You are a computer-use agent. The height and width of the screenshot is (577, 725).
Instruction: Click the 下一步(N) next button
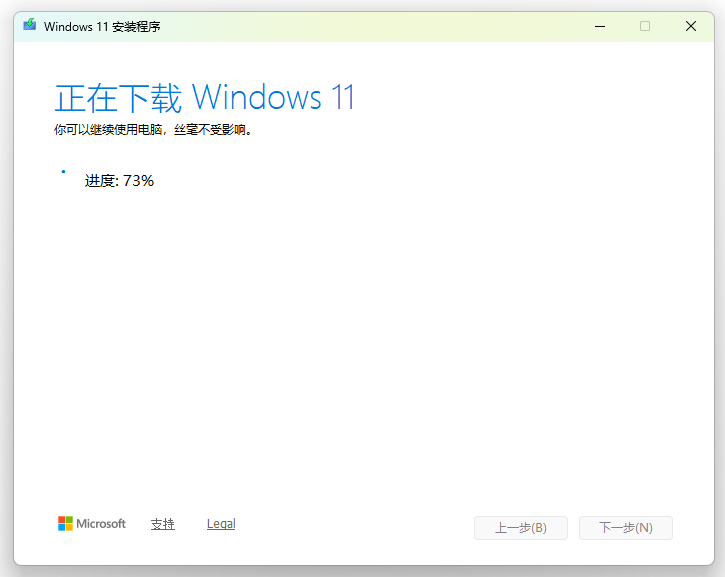coord(626,528)
